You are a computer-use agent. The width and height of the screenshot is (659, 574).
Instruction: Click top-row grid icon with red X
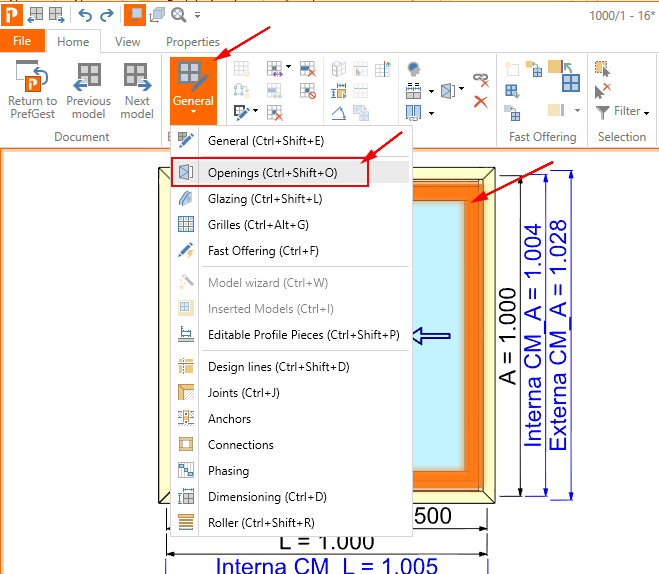click(308, 68)
